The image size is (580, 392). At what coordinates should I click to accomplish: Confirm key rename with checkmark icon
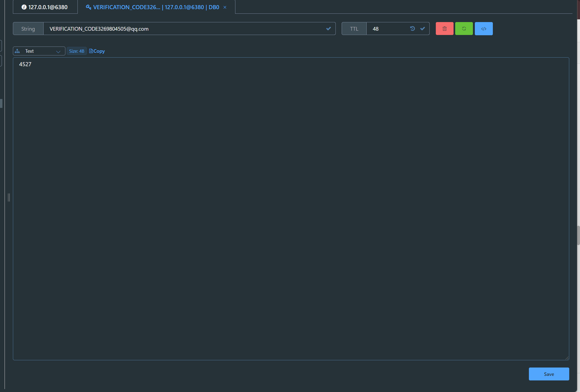(x=328, y=29)
